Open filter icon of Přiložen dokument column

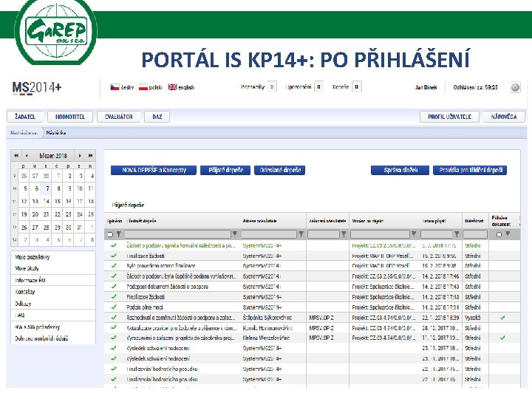pos(508,233)
